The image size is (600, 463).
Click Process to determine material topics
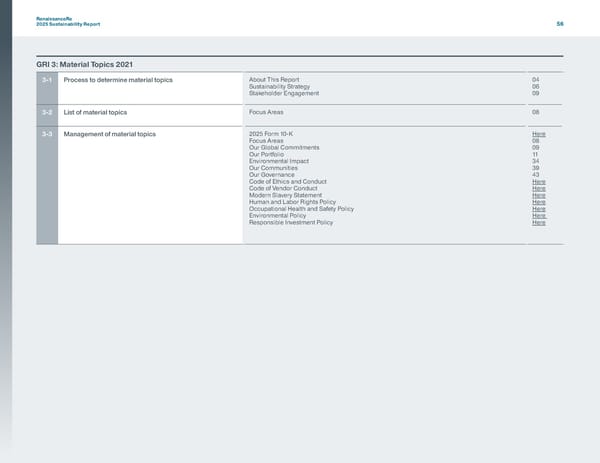118,80
